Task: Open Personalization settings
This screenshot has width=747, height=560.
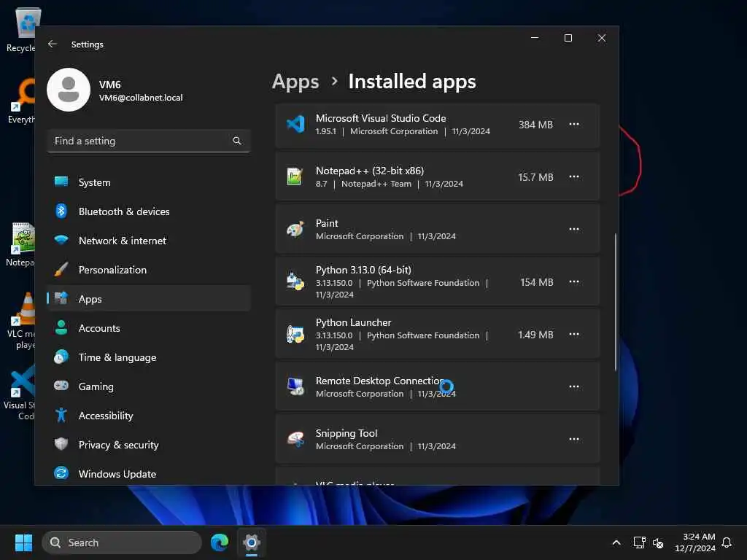Action: [x=149, y=270]
